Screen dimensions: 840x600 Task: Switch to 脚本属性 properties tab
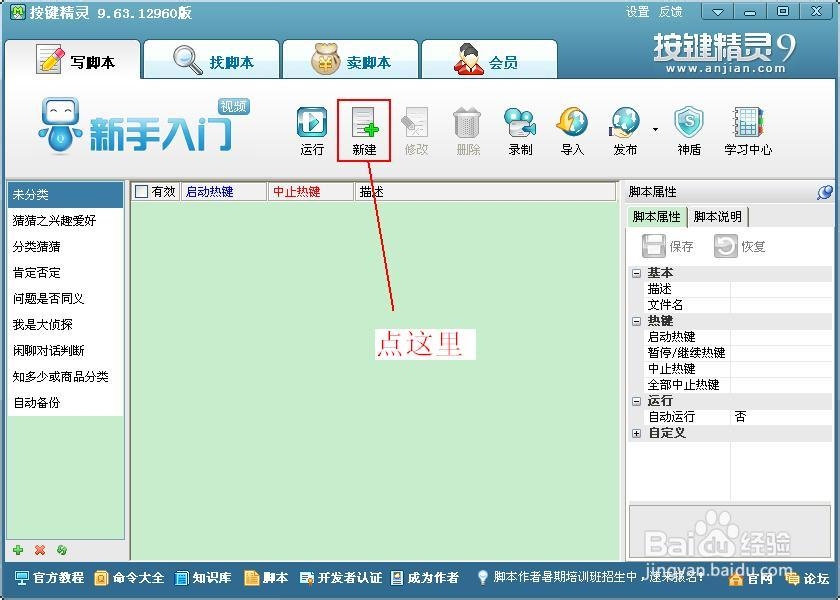point(656,216)
